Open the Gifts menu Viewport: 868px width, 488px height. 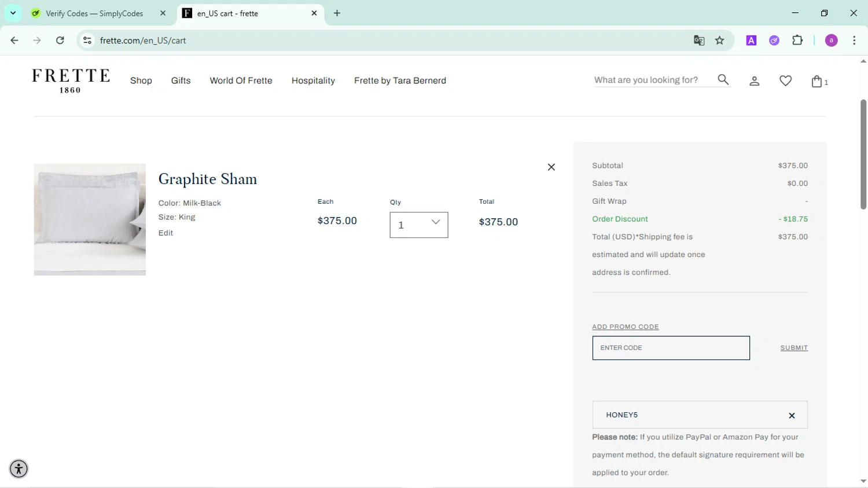click(x=181, y=81)
